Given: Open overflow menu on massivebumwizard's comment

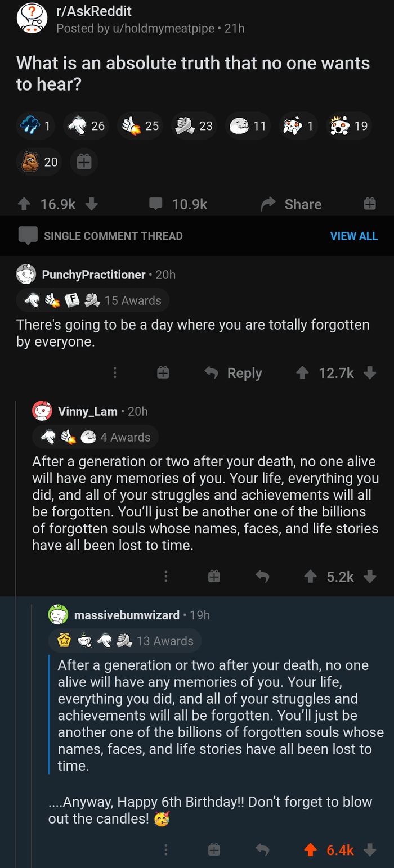Looking at the screenshot, I should point(166,849).
